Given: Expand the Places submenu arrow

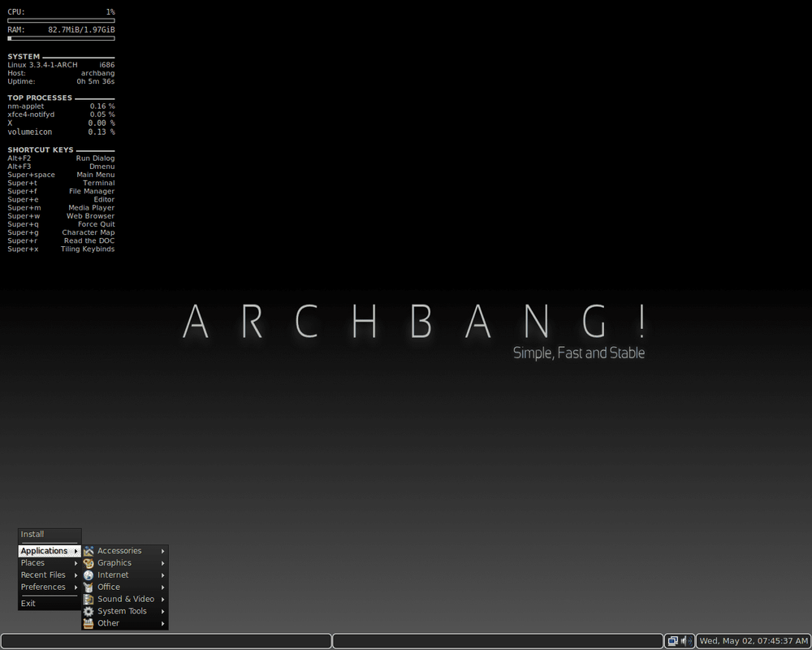Looking at the screenshot, I should point(76,562).
